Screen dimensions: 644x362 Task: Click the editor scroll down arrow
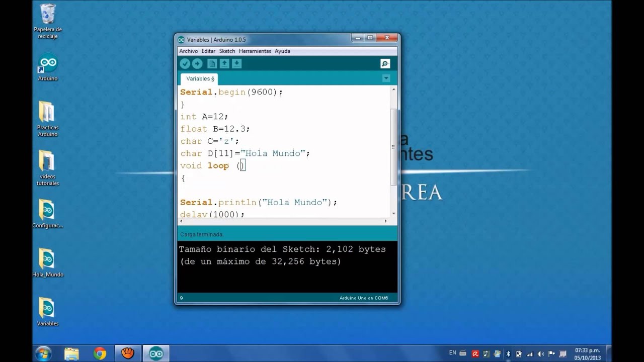pyautogui.click(x=393, y=214)
